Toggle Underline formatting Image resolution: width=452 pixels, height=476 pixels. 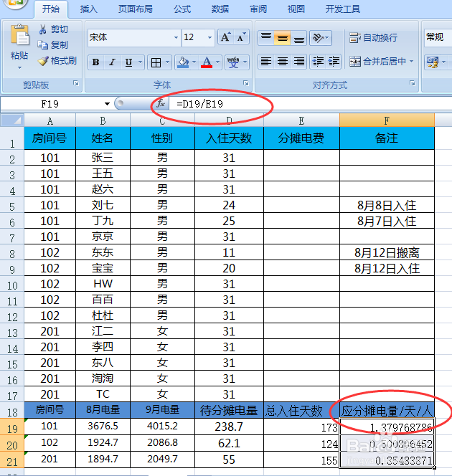pyautogui.click(x=129, y=62)
